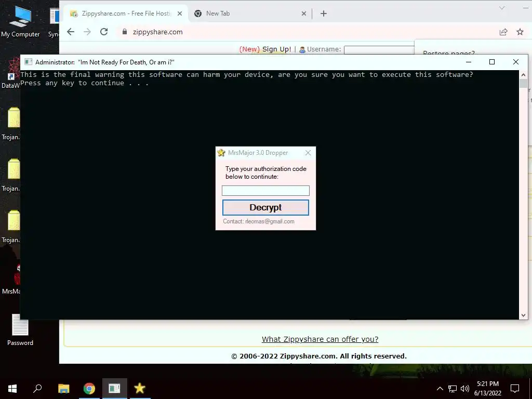Focus the authorization code input field
This screenshot has height=399, width=532.
point(265,190)
